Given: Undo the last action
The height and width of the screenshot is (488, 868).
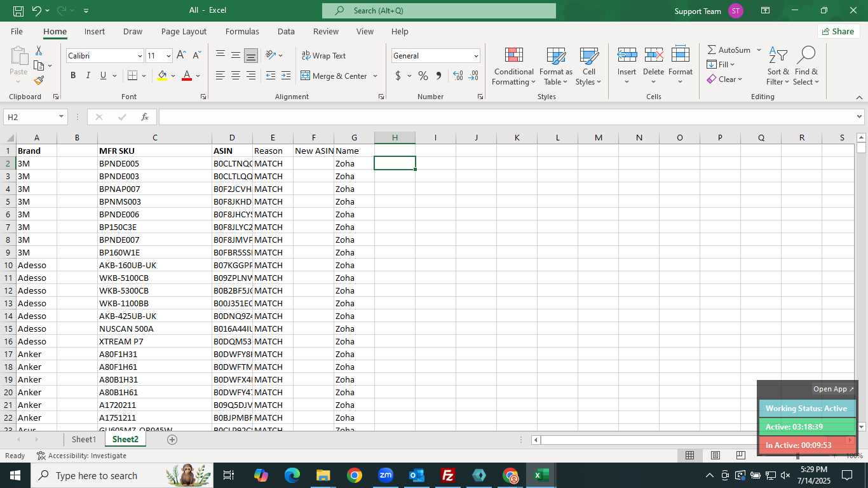Looking at the screenshot, I should pos(37,11).
